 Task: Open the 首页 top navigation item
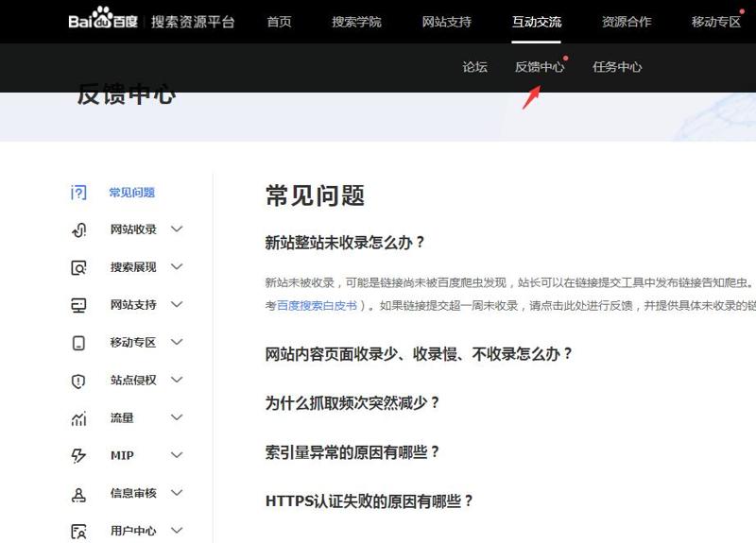click(279, 22)
